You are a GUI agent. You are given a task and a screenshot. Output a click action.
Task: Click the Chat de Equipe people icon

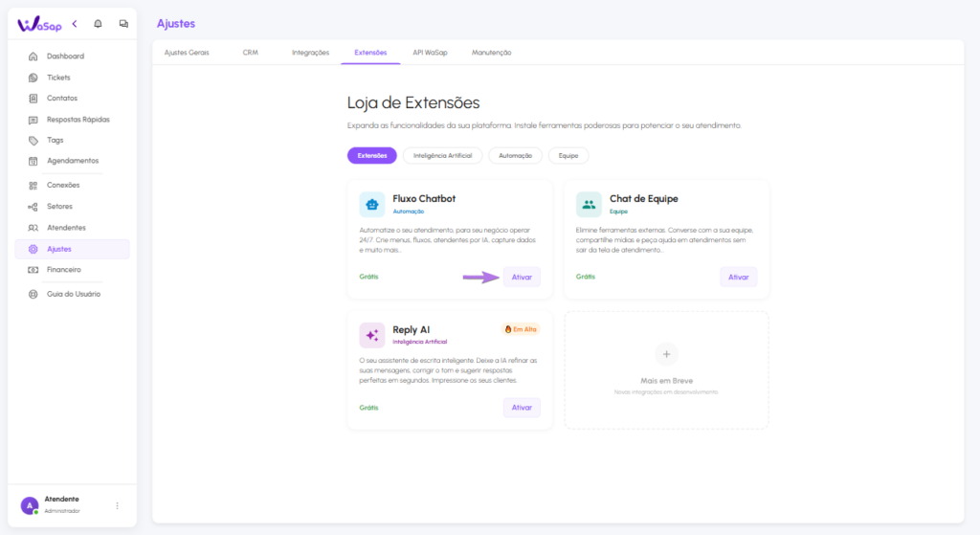tap(589, 204)
